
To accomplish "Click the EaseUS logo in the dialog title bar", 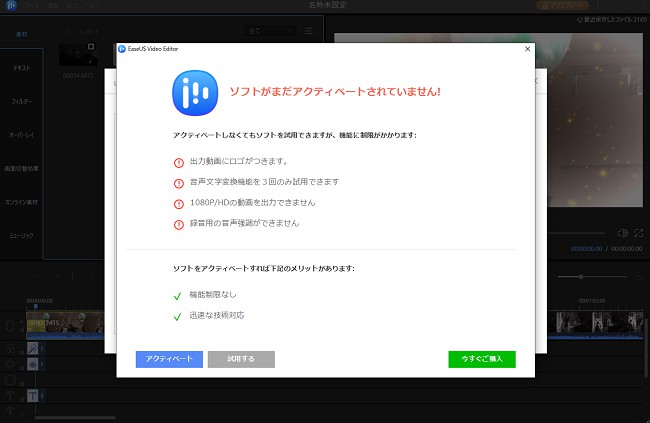I will coord(122,49).
